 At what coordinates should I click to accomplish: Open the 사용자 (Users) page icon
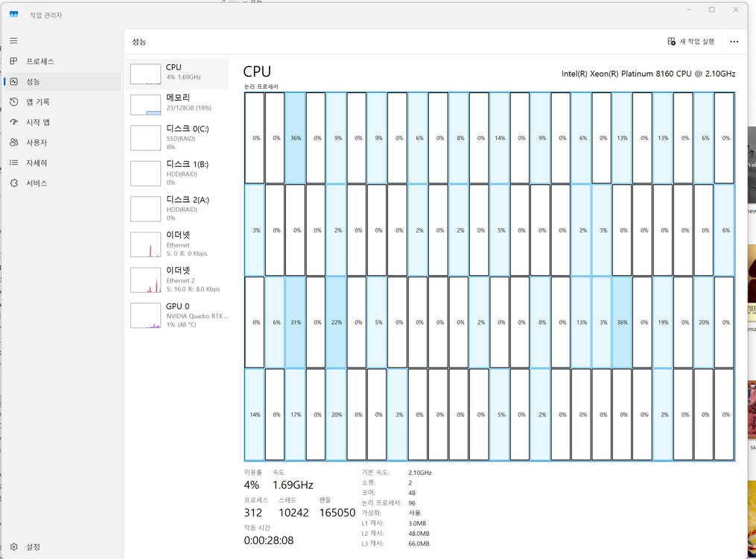coord(13,142)
